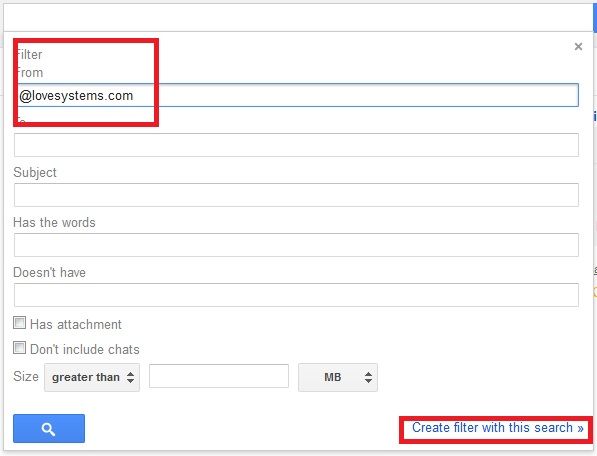The height and width of the screenshot is (456, 597).
Task: Click the Doesn't have label
Action: click(x=49, y=273)
